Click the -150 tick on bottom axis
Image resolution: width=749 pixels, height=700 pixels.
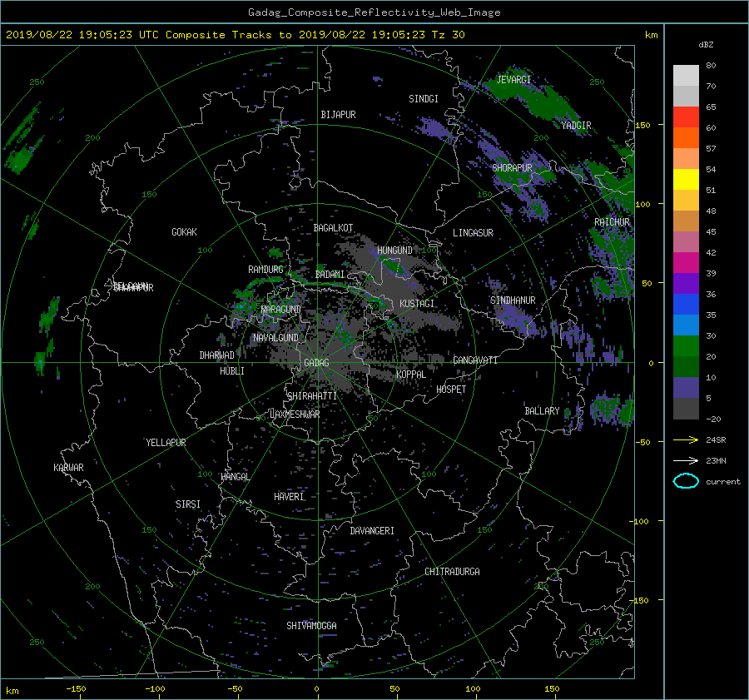click(76, 689)
